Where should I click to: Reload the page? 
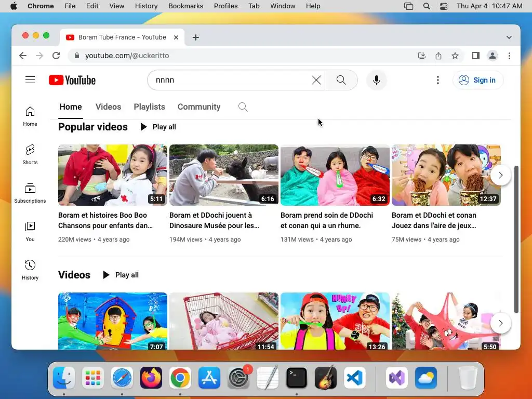click(x=56, y=56)
